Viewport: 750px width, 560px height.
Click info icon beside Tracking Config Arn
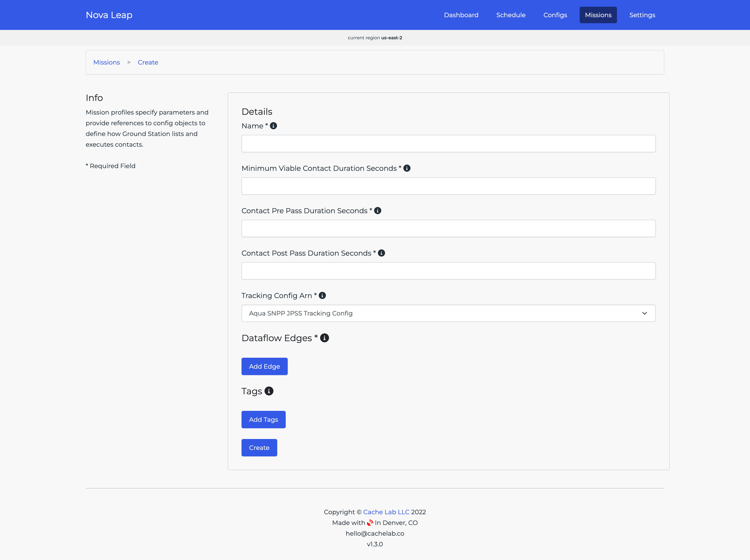[x=322, y=295]
